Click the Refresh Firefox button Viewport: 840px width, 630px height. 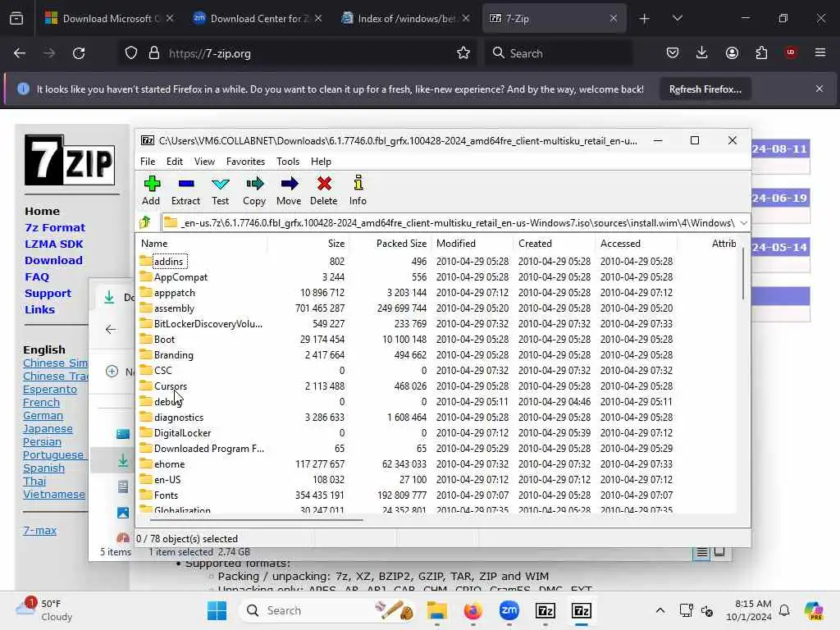point(705,89)
